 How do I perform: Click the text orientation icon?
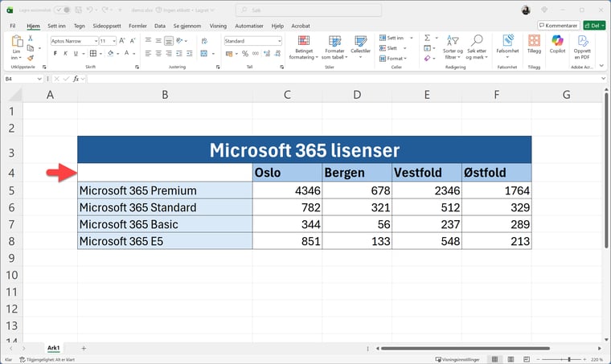coord(179,40)
